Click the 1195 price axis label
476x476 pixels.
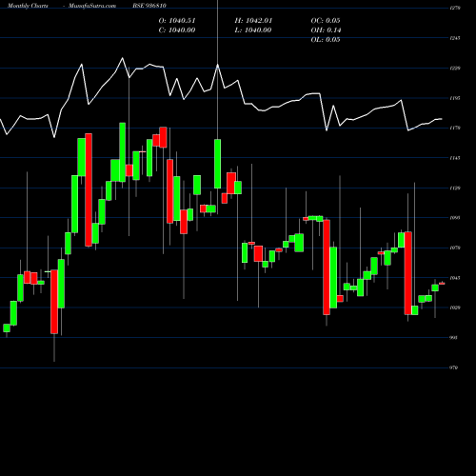tap(455, 98)
